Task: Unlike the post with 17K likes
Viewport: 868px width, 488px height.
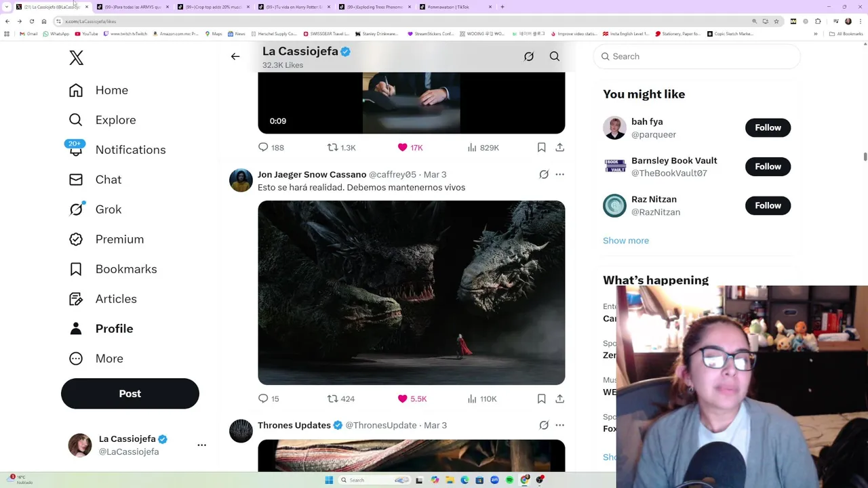Action: point(410,147)
